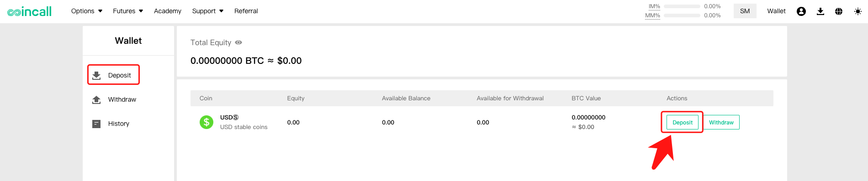Open the Referral page
This screenshot has width=868, height=181.
coord(246,11)
